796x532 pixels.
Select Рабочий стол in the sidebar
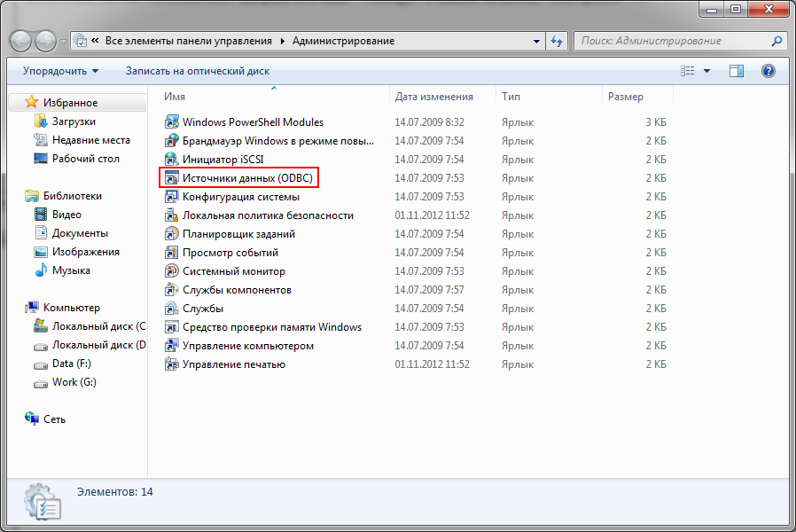coord(86,159)
